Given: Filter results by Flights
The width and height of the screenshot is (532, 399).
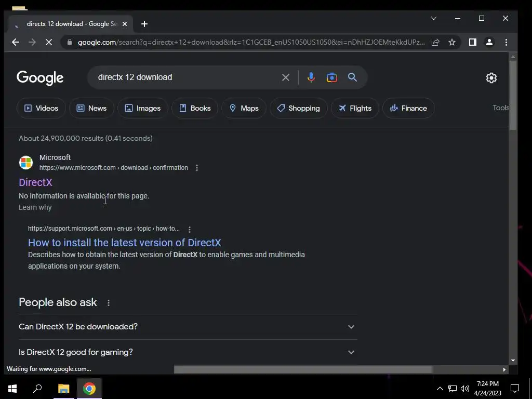Looking at the screenshot, I should (355, 108).
